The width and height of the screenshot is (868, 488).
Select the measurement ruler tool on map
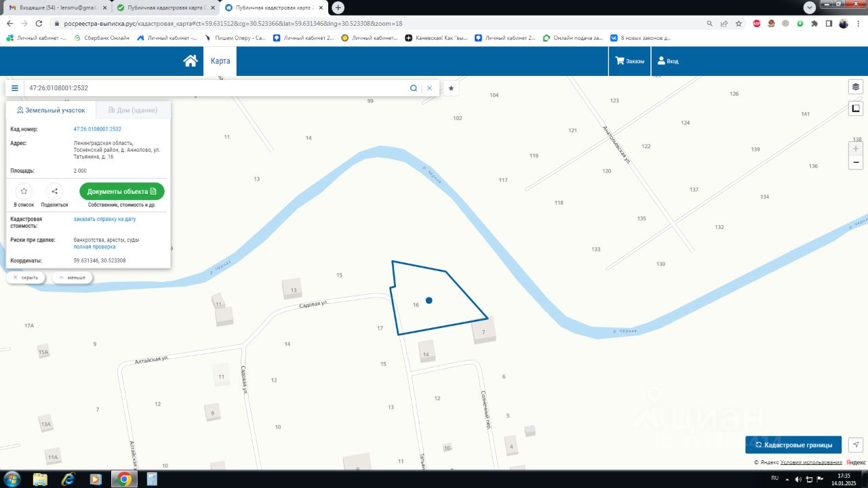pos(856,108)
